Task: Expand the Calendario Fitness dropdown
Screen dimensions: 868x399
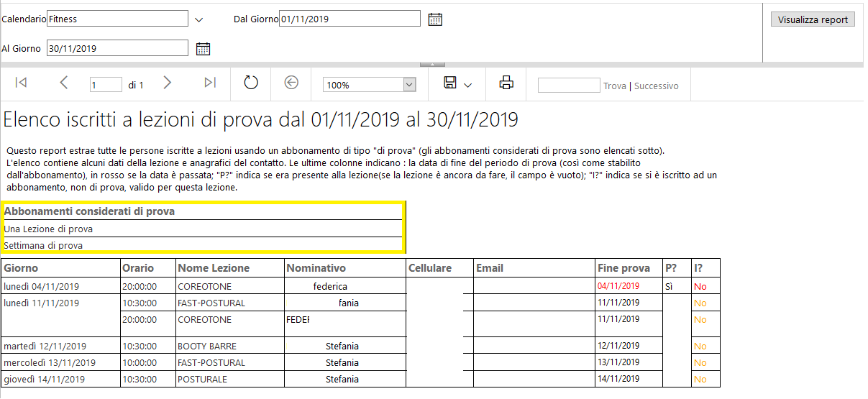Action: pos(199,19)
